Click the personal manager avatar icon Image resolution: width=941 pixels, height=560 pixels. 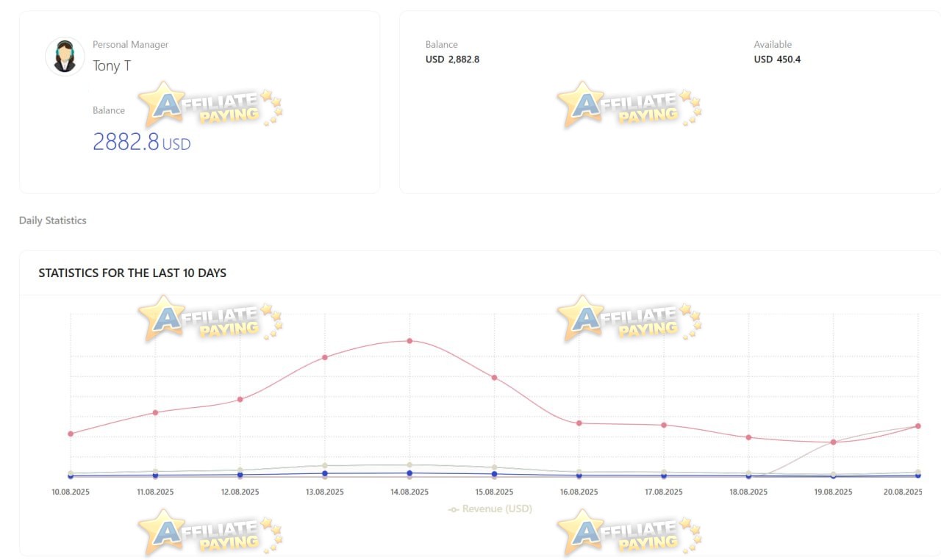point(65,57)
